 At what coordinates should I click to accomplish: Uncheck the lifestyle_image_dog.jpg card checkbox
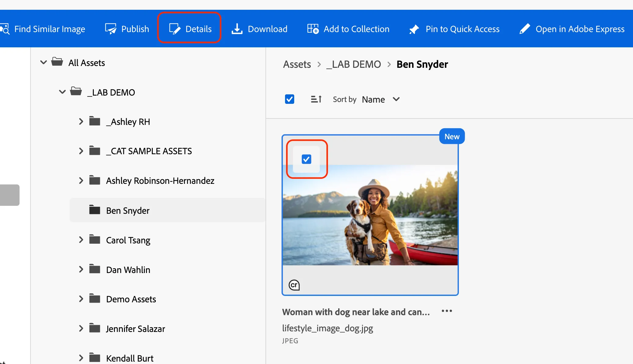pyautogui.click(x=306, y=159)
